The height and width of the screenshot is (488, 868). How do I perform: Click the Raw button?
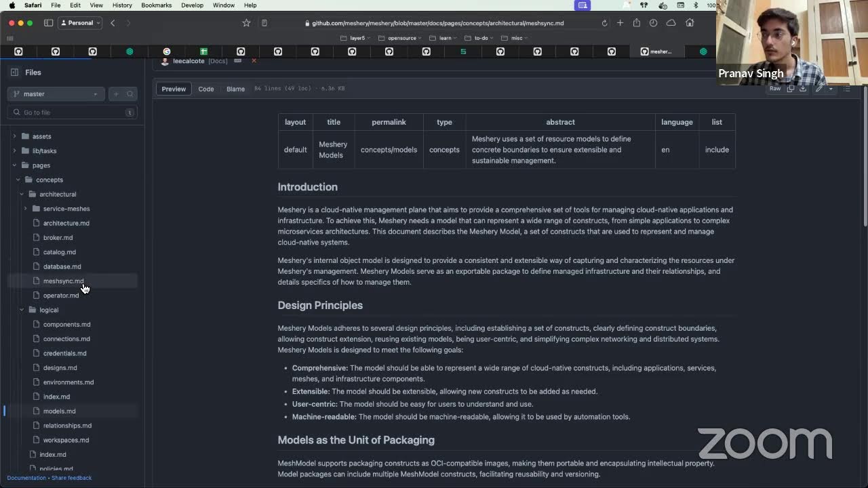click(775, 89)
